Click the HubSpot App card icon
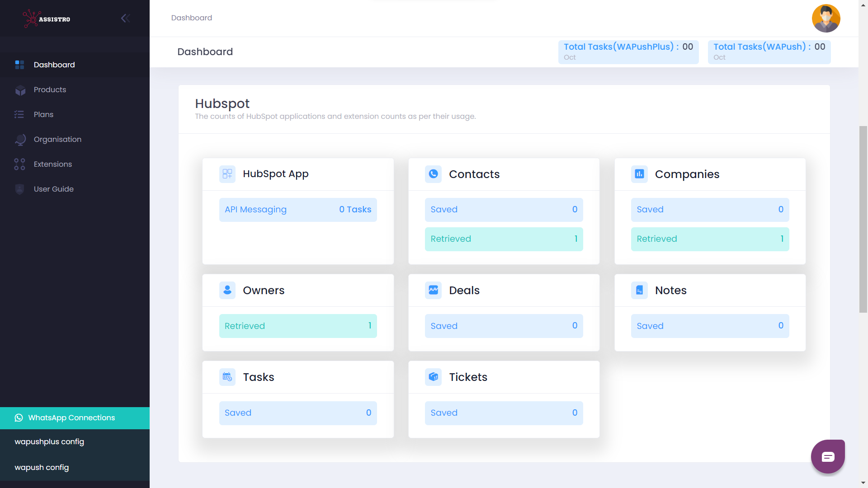868x488 pixels. [x=227, y=174]
